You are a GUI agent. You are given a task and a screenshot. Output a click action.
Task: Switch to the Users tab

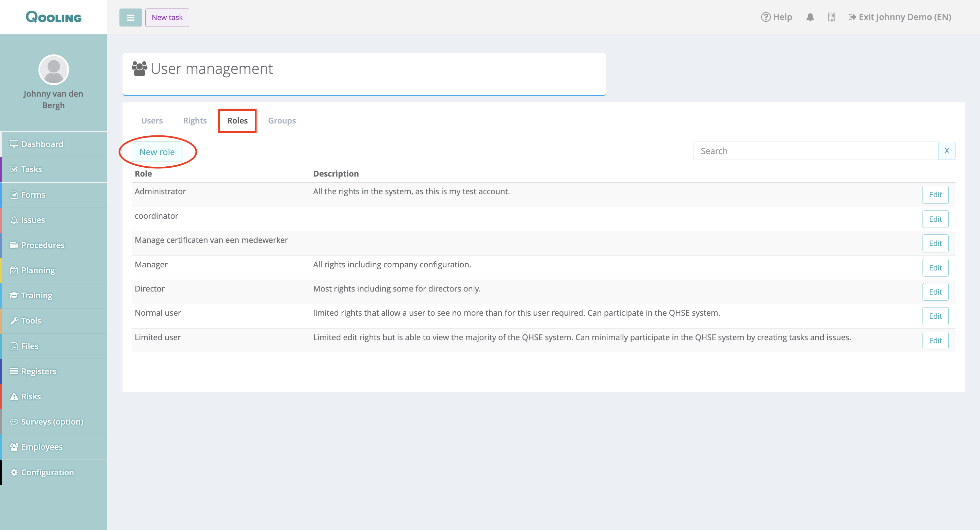tap(152, 120)
